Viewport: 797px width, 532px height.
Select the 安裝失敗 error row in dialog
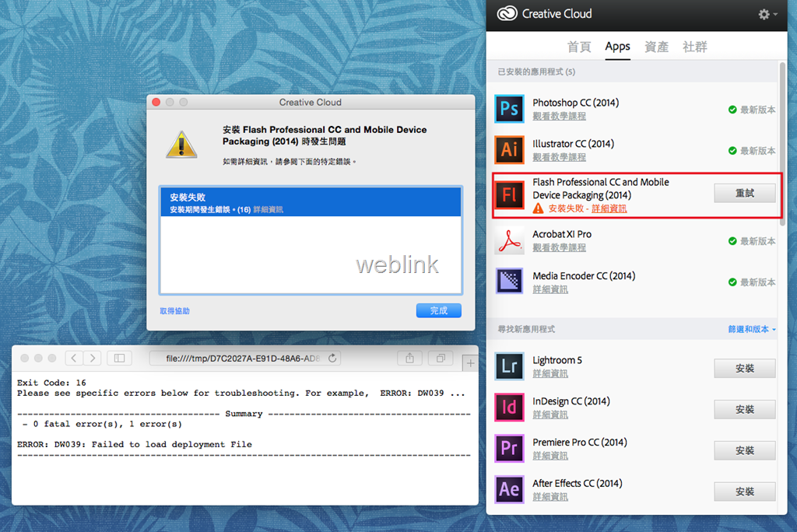click(311, 202)
